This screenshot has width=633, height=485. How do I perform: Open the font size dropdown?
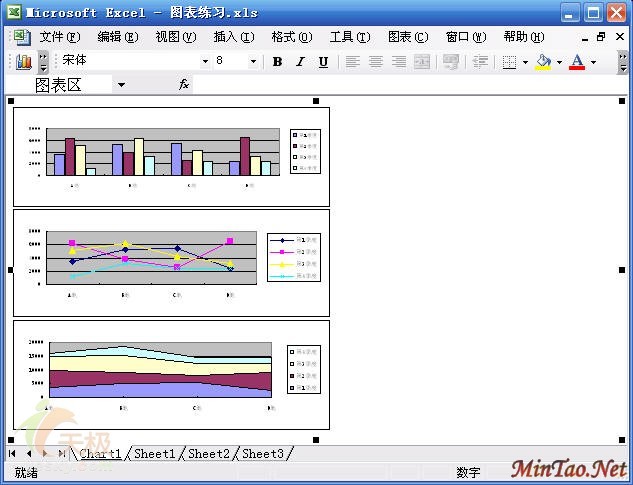[x=252, y=62]
